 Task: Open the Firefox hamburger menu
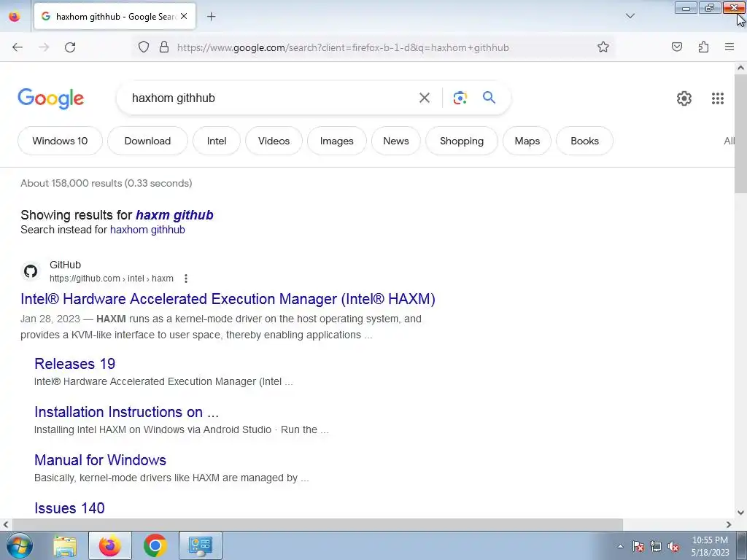[729, 47]
